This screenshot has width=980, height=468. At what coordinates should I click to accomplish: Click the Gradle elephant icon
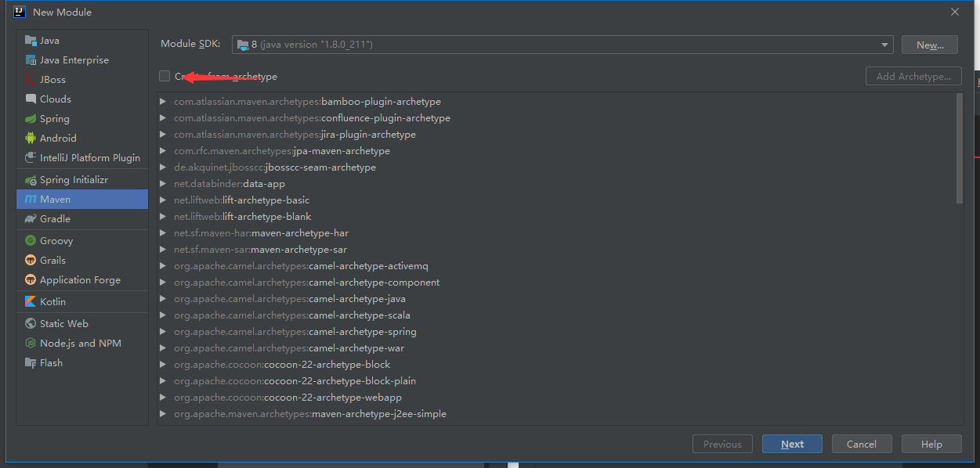(x=31, y=219)
